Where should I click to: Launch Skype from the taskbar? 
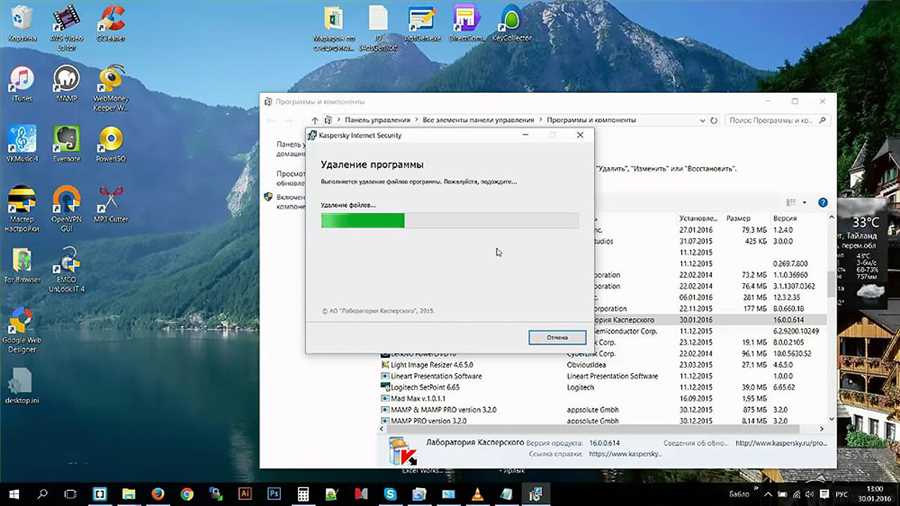coord(390,494)
